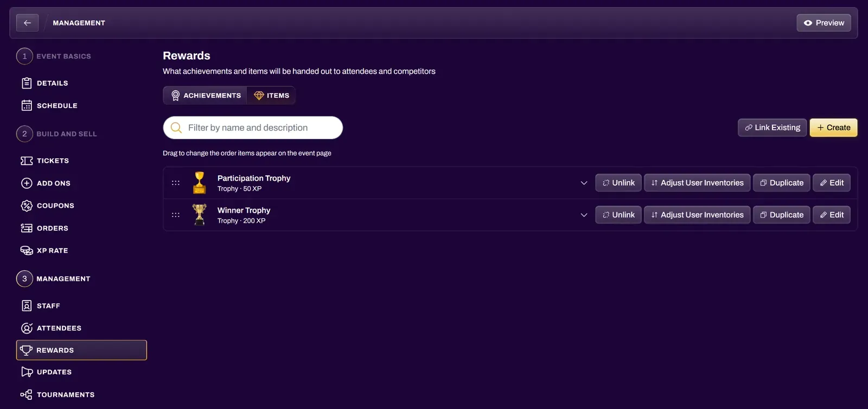This screenshot has height=409, width=868.
Task: Open Coupons section
Action: click(x=48, y=206)
